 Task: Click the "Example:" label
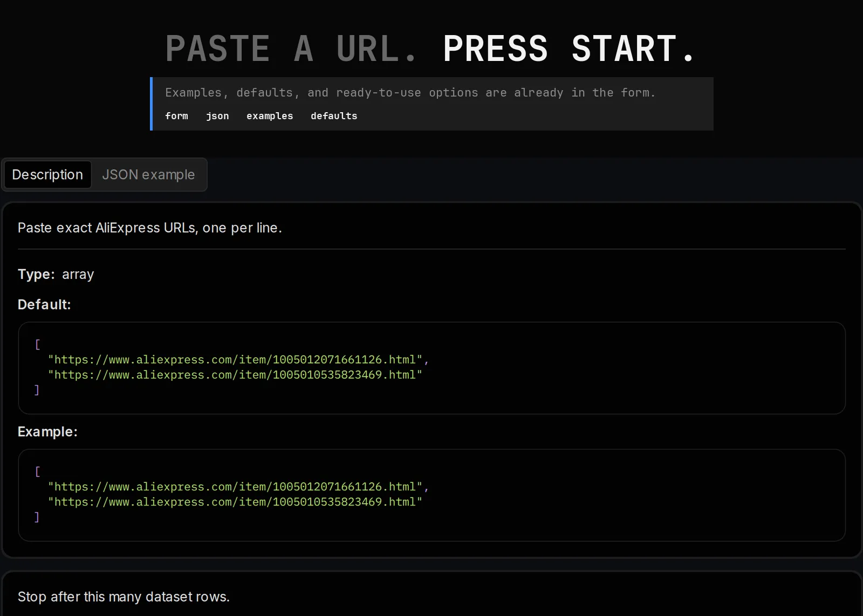[47, 432]
